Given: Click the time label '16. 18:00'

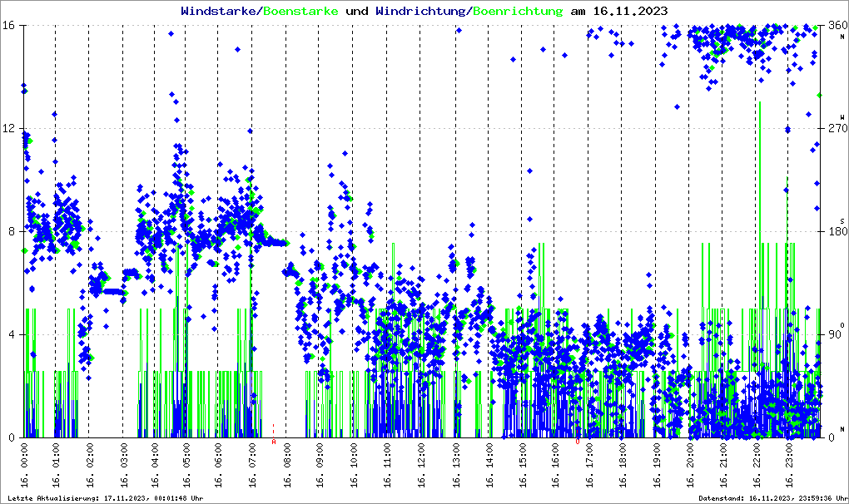Looking at the screenshot, I should click(x=623, y=465).
